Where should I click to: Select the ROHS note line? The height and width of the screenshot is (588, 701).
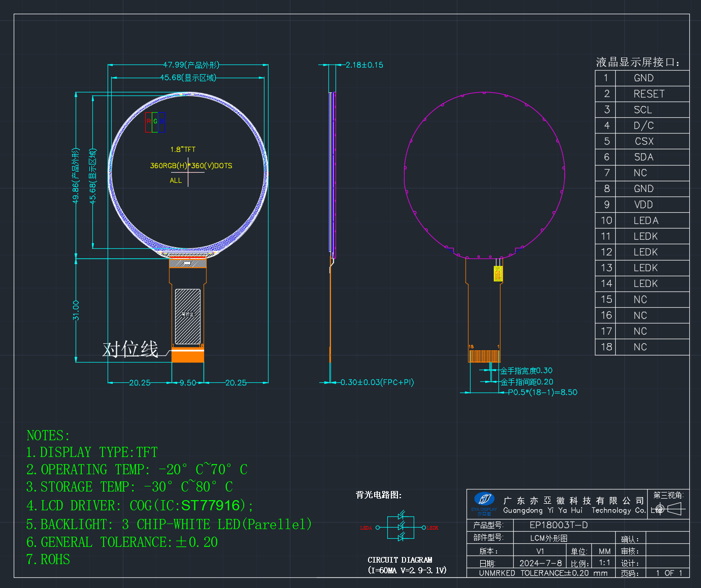click(48, 560)
